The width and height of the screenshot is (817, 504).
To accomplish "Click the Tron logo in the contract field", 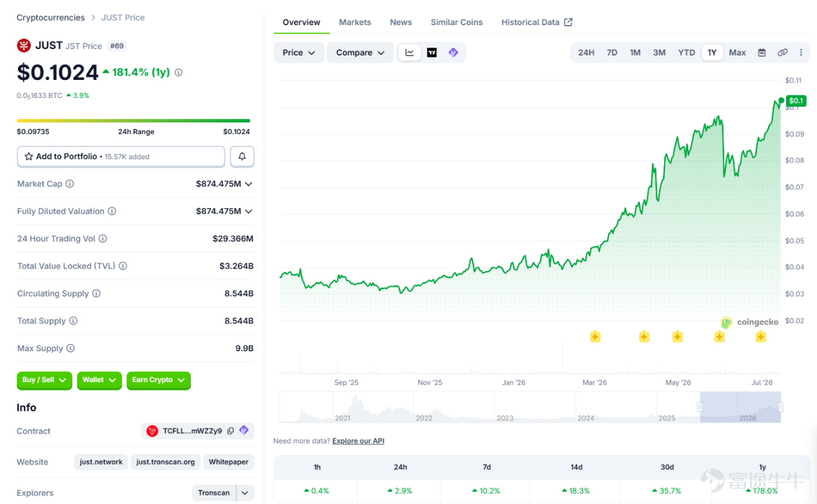I will coord(152,431).
